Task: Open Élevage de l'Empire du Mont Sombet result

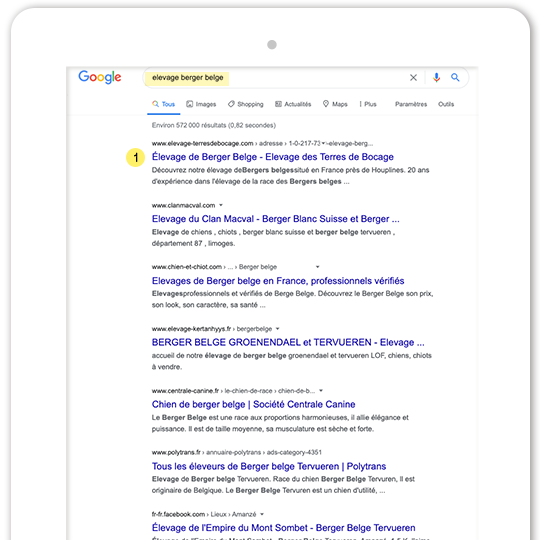Action: [283, 528]
